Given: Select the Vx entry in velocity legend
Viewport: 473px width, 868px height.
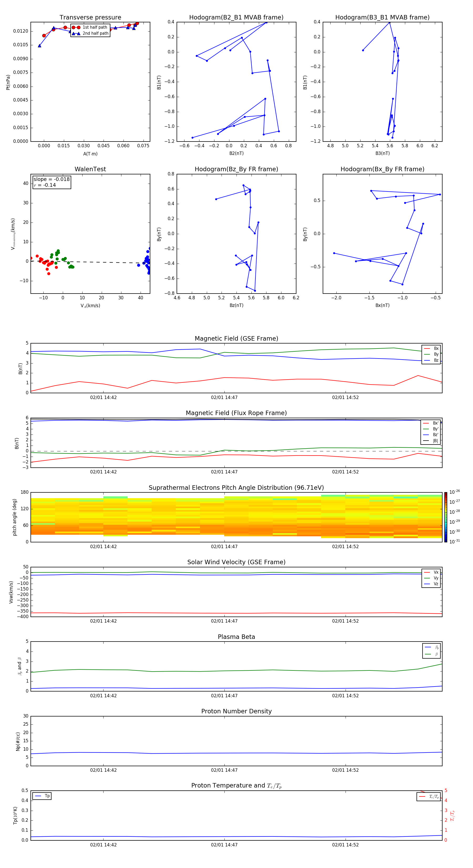Looking at the screenshot, I should pos(431,573).
